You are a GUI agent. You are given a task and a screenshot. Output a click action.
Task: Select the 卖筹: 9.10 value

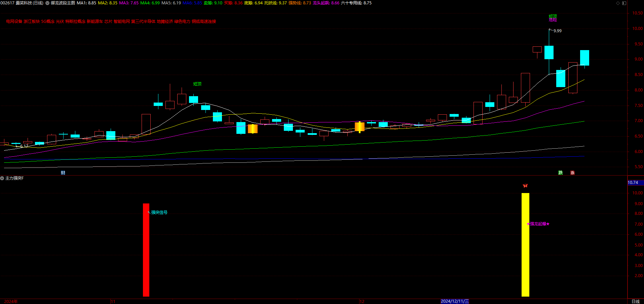pyautogui.click(x=213, y=3)
